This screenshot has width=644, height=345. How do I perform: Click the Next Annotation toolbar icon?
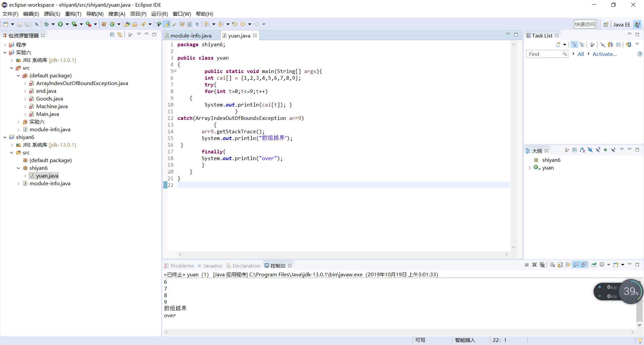point(206,24)
